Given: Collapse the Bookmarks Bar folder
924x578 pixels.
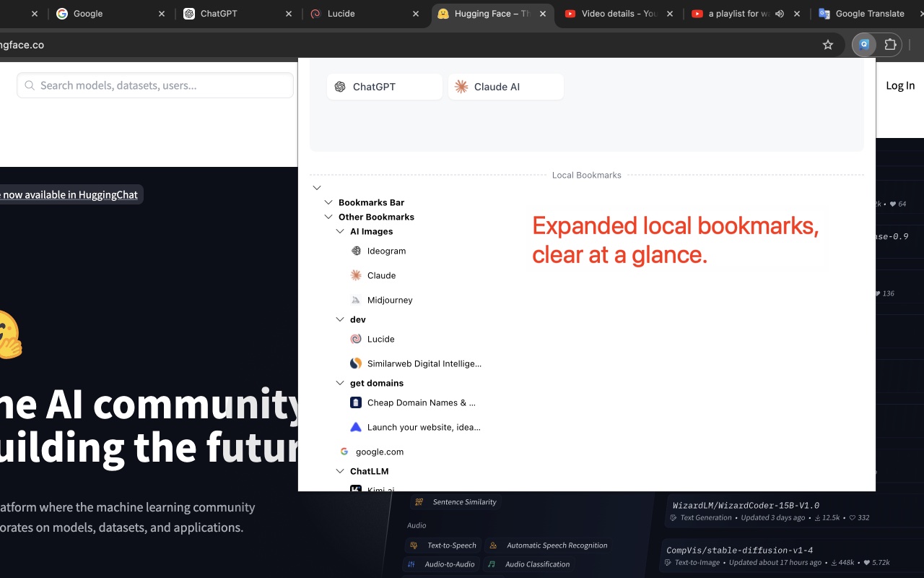Looking at the screenshot, I should click(328, 202).
